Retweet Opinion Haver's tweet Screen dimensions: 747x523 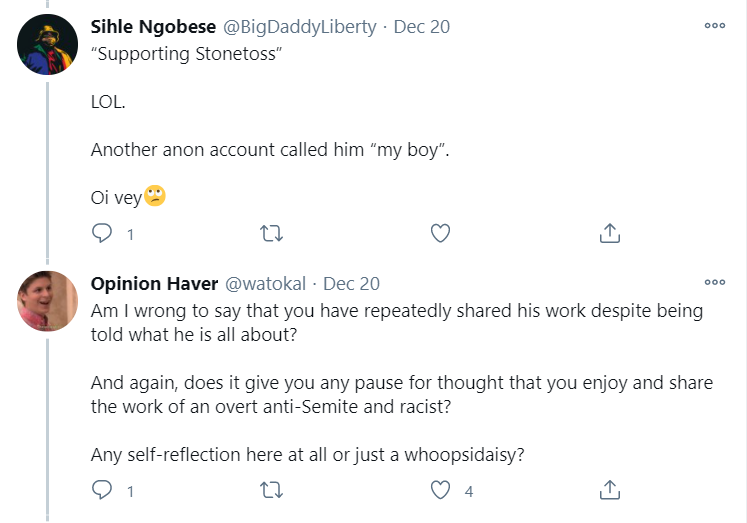(x=271, y=490)
